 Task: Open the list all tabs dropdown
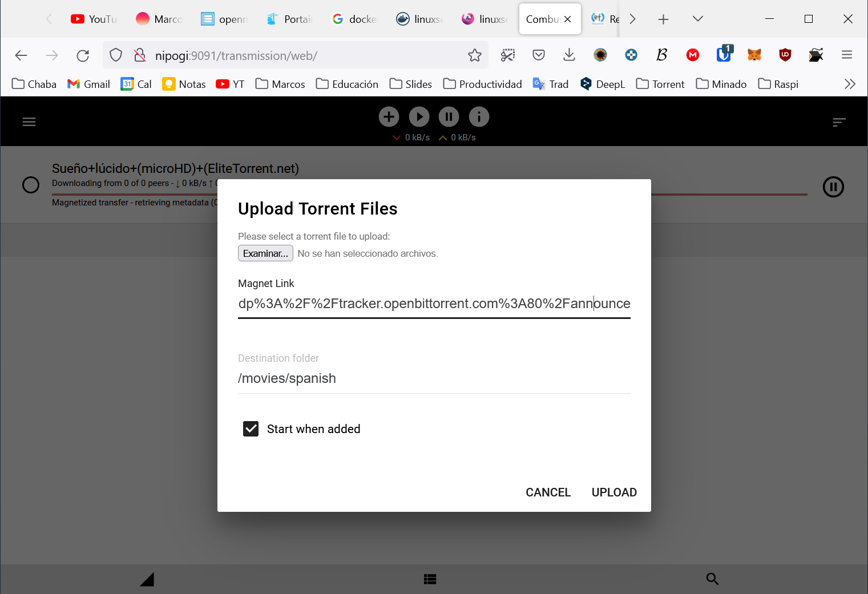[697, 19]
